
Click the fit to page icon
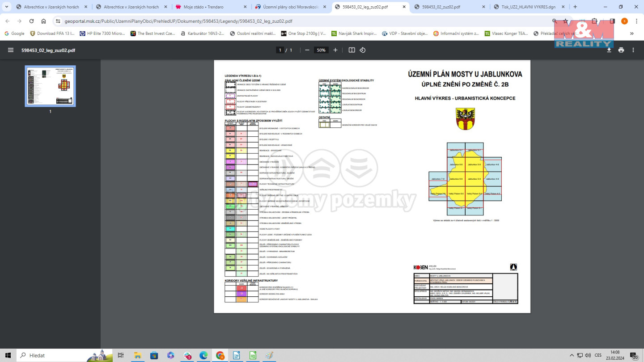pos(352,50)
